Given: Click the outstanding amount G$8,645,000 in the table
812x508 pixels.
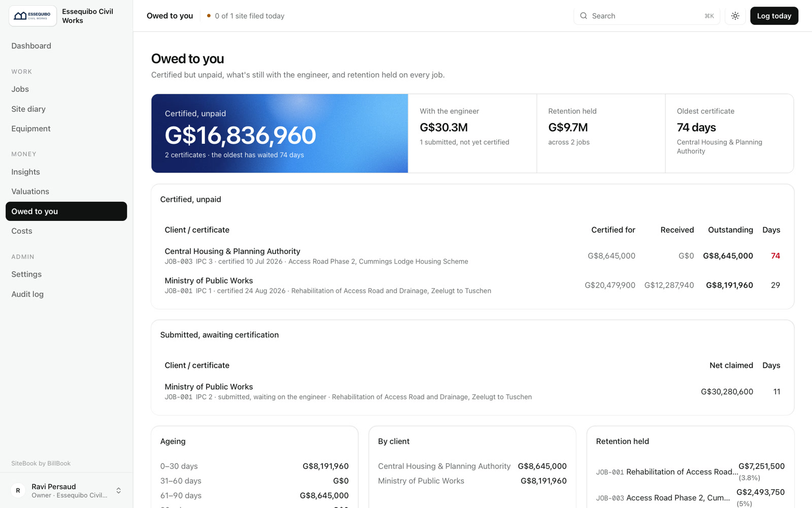Looking at the screenshot, I should (x=728, y=256).
